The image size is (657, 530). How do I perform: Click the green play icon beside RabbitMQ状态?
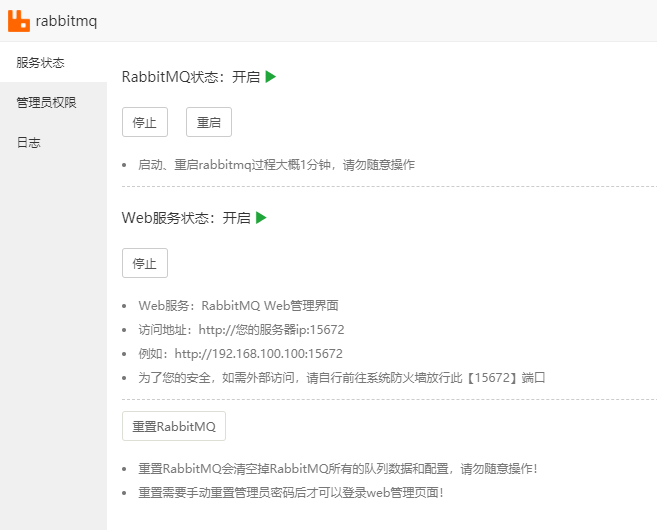(271, 77)
